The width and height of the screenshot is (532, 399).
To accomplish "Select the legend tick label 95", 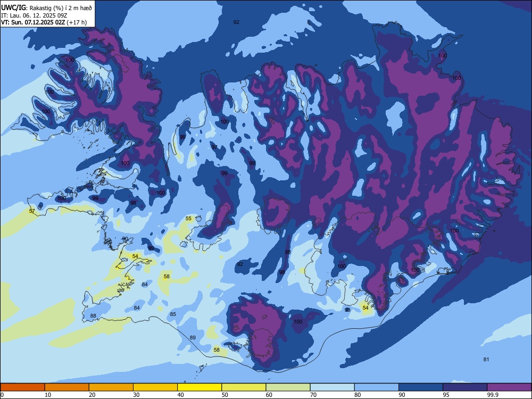I will (x=446, y=395).
